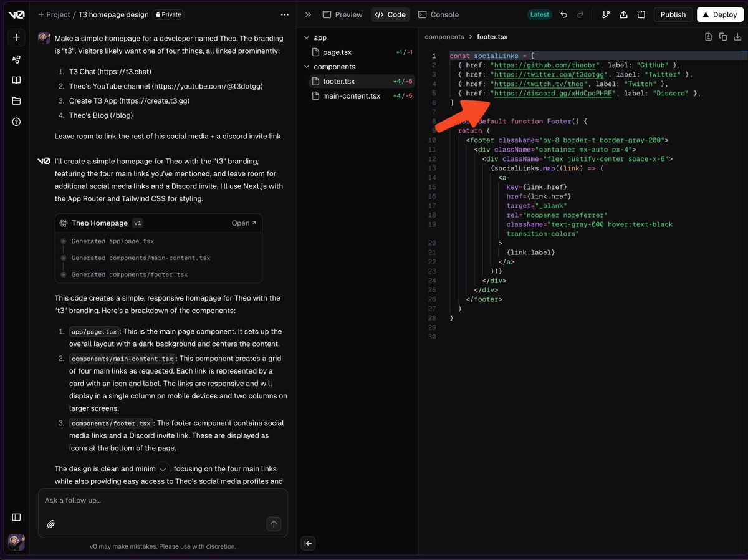Click the twitch.tv/theo URL in code
Viewport: 748px width, 560px height.
(x=539, y=84)
